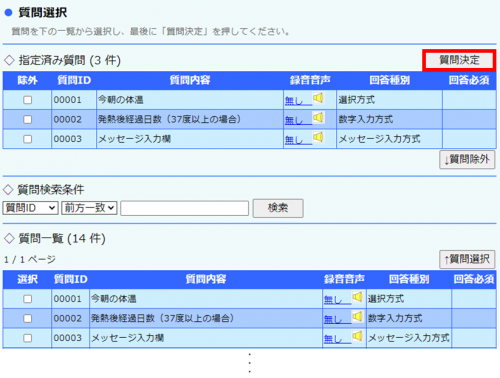Check the 除外 box for 発熱後経過日数 question
The image size is (500, 378).
28,119
